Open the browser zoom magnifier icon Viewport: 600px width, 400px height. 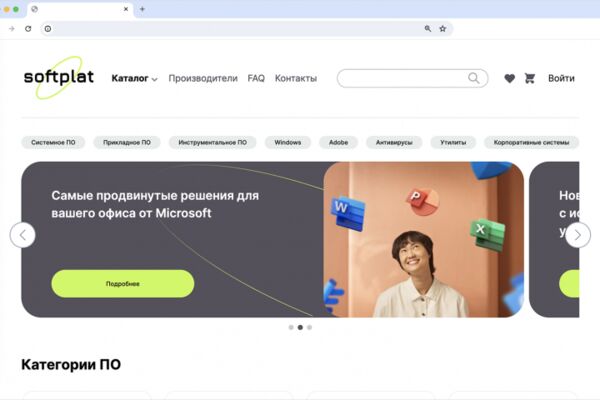[x=428, y=29]
